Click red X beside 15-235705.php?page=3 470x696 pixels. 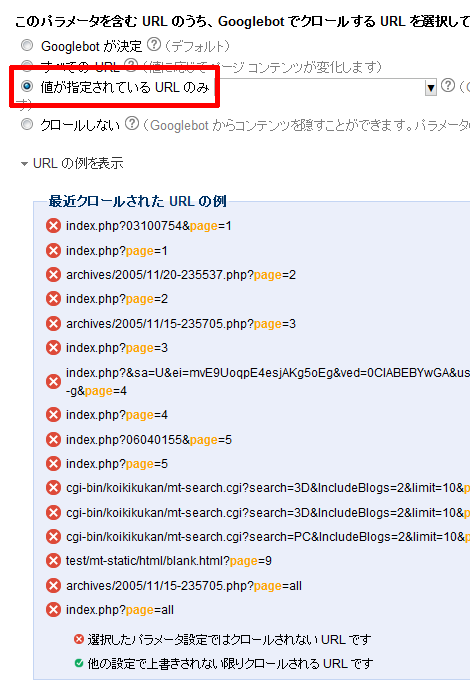click(x=53, y=324)
